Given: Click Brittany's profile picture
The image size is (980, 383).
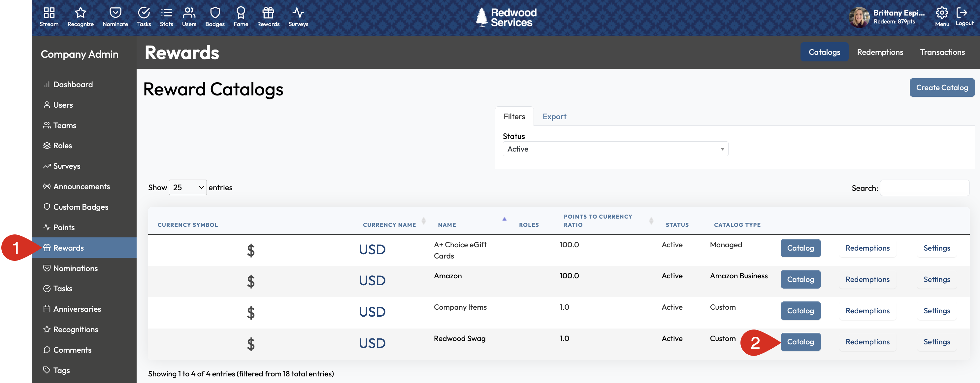Looking at the screenshot, I should (x=859, y=17).
